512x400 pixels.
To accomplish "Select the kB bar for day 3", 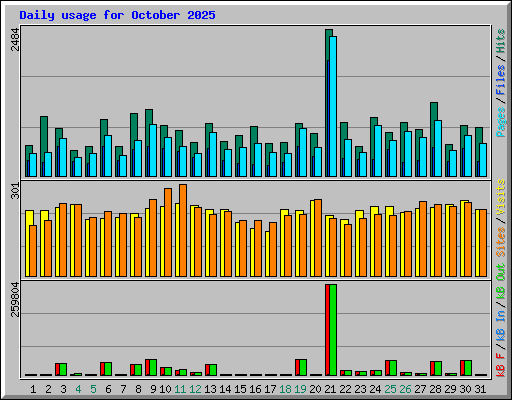I will [61, 369].
